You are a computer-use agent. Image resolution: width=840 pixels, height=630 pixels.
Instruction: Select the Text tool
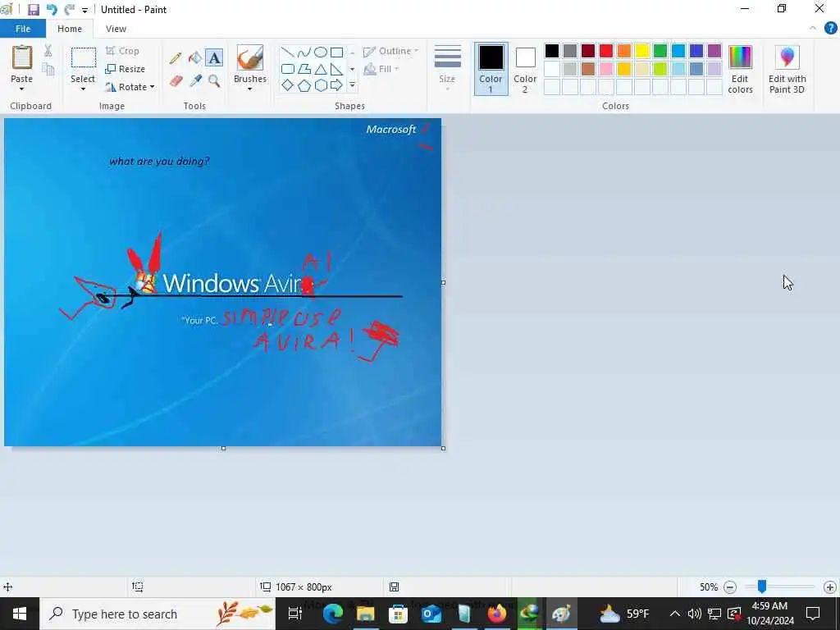pyautogui.click(x=214, y=58)
